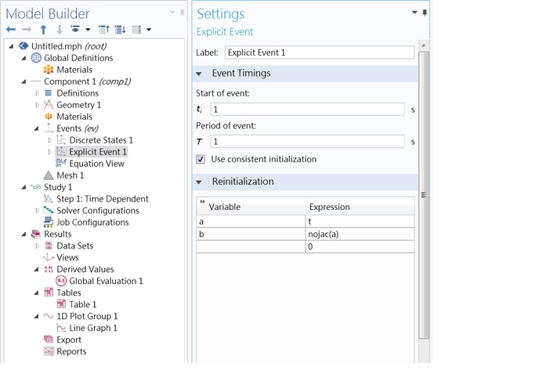Viewport: 554px width, 392px height.
Task: Click the Start of event input field
Action: [306, 110]
